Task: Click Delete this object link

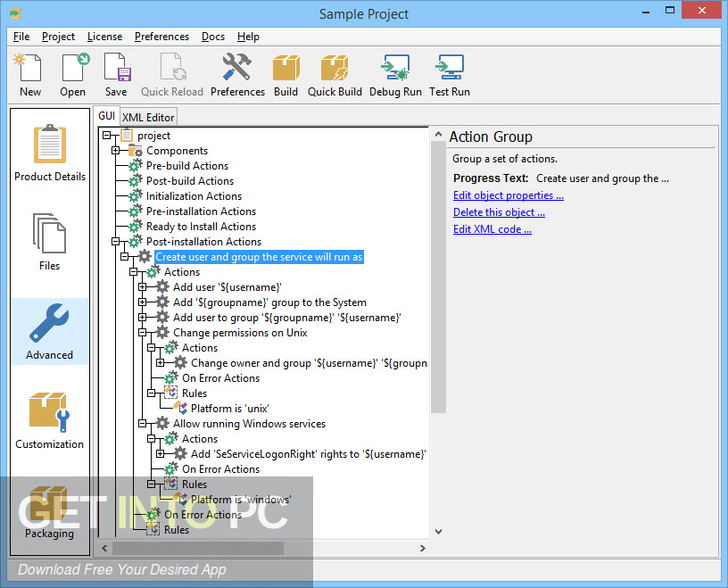Action: (x=499, y=212)
